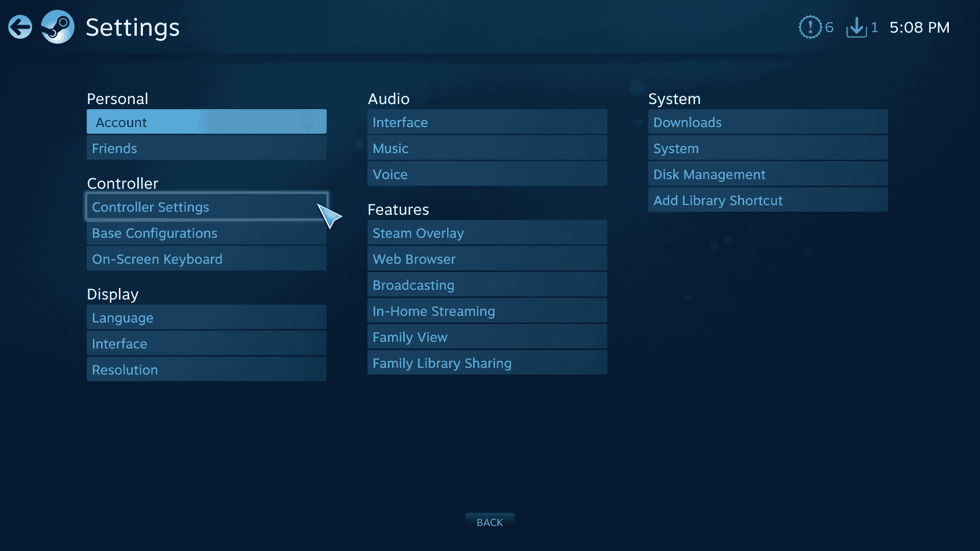
Task: Open System settings entry
Action: [768, 148]
